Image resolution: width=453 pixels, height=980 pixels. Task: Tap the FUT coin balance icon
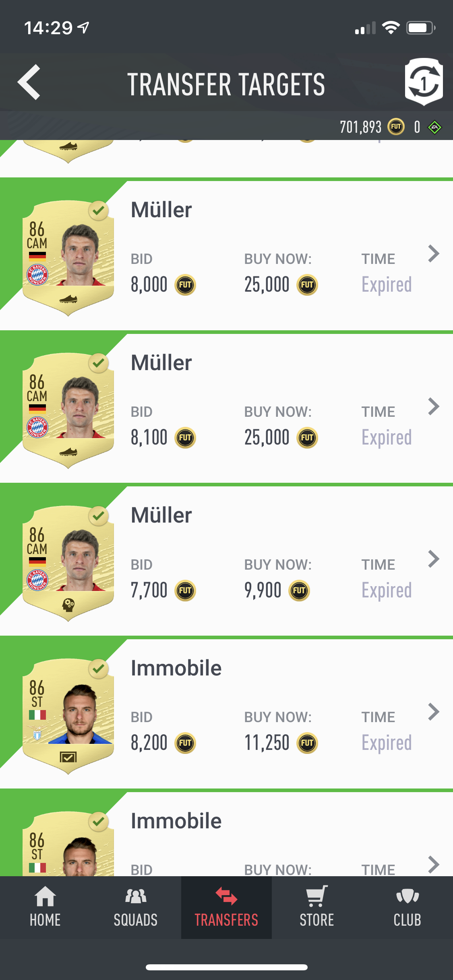396,127
